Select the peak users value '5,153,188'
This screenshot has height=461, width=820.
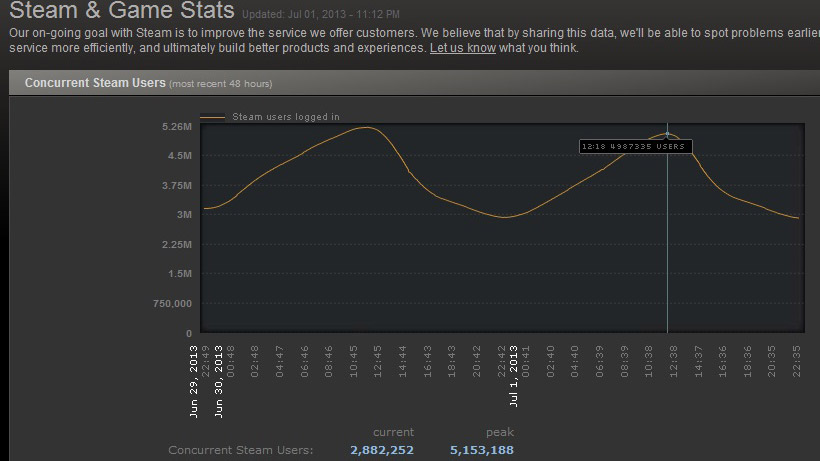(482, 450)
